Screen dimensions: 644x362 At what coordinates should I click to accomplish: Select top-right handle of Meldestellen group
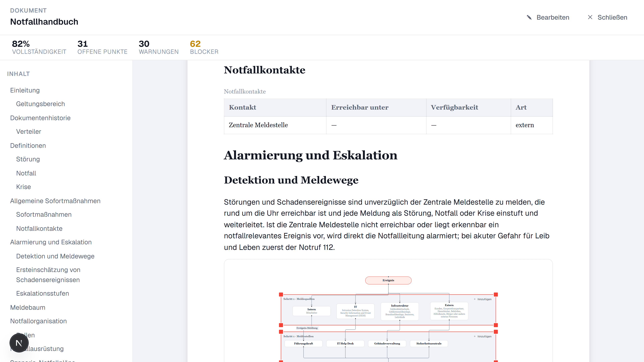496,332
